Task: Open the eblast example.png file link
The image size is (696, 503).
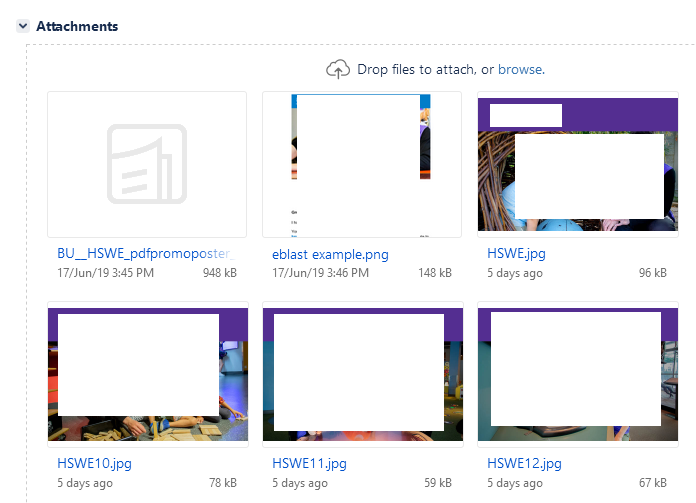Action: pyautogui.click(x=330, y=254)
